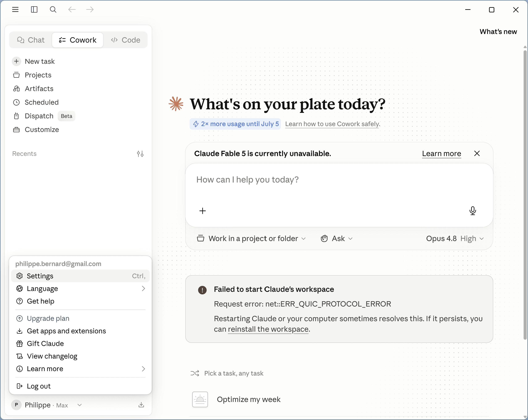
Task: Open Learn how to use Cowork safely link
Action: 333,124
